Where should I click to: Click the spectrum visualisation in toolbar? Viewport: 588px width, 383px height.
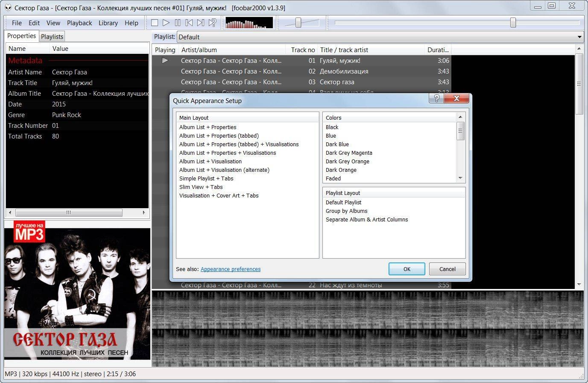pos(249,23)
